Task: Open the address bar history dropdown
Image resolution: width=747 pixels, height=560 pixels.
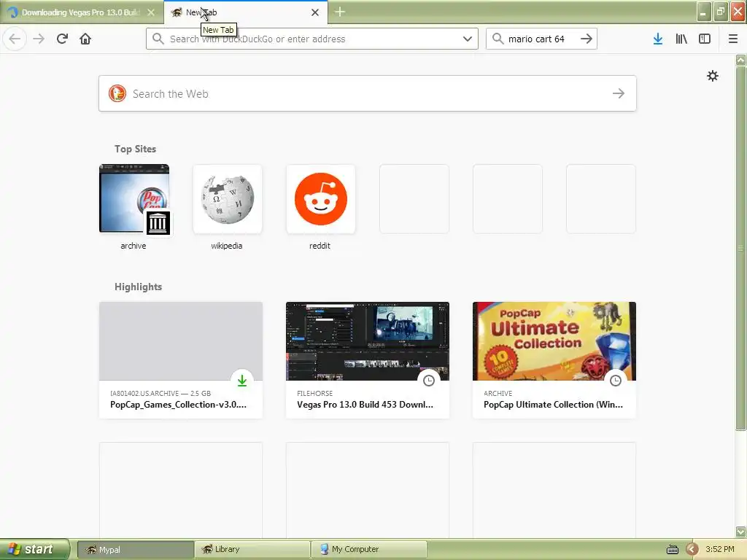Action: (x=468, y=39)
